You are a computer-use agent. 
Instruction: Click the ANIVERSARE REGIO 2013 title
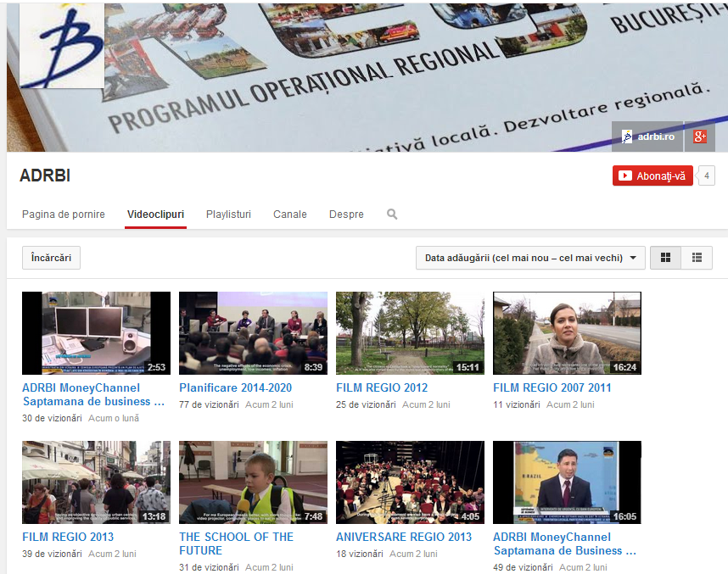pyautogui.click(x=404, y=537)
